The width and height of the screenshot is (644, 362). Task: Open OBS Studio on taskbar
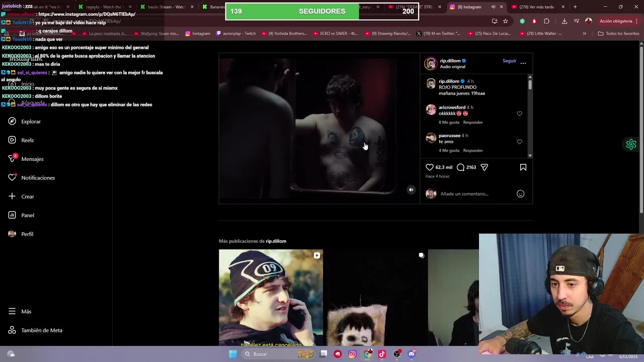click(x=397, y=354)
